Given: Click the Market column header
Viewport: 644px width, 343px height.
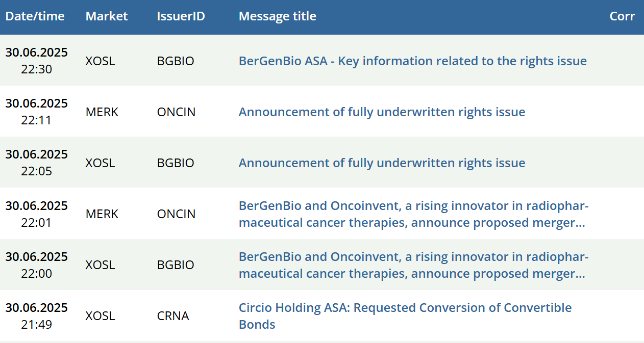Looking at the screenshot, I should [x=107, y=16].
